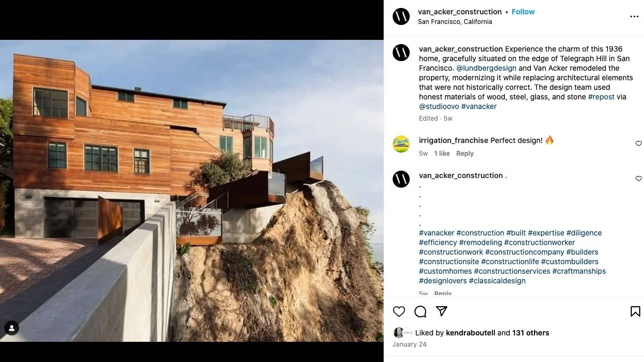Viewport: 644px width, 362px height.
Task: Follow van_acker_construction
Action: coord(523,12)
